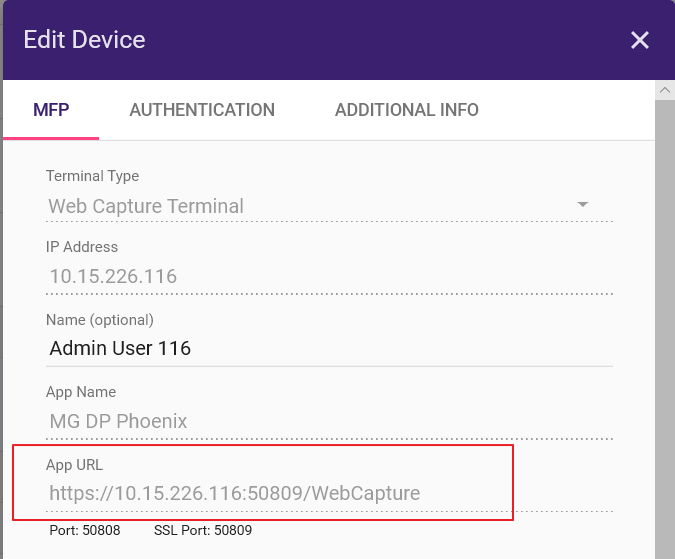Screen dimensions: 675x559
Task: Click the IP Address label
Action: pyautogui.click(x=82, y=247)
